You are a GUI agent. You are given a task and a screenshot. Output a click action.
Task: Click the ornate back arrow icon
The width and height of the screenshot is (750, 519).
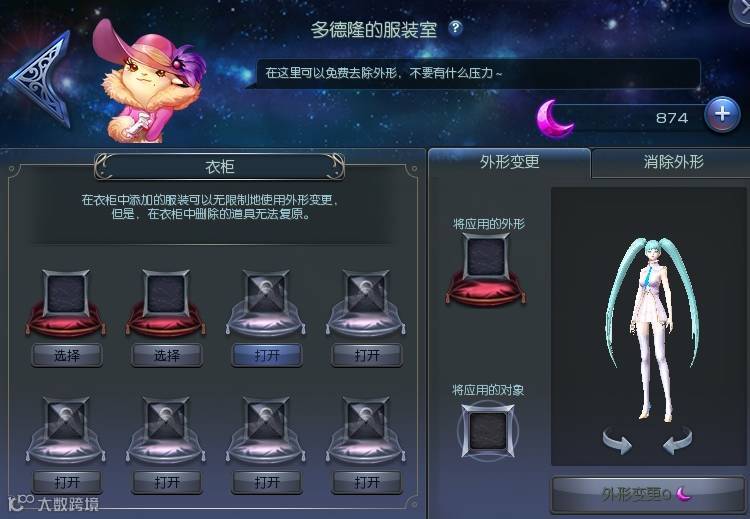(x=41, y=79)
